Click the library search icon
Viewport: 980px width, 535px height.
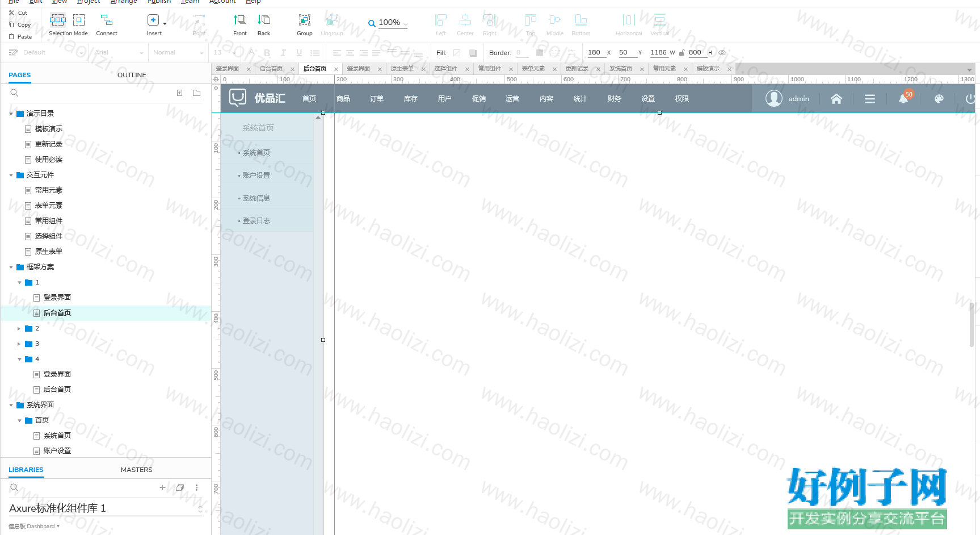pyautogui.click(x=15, y=487)
